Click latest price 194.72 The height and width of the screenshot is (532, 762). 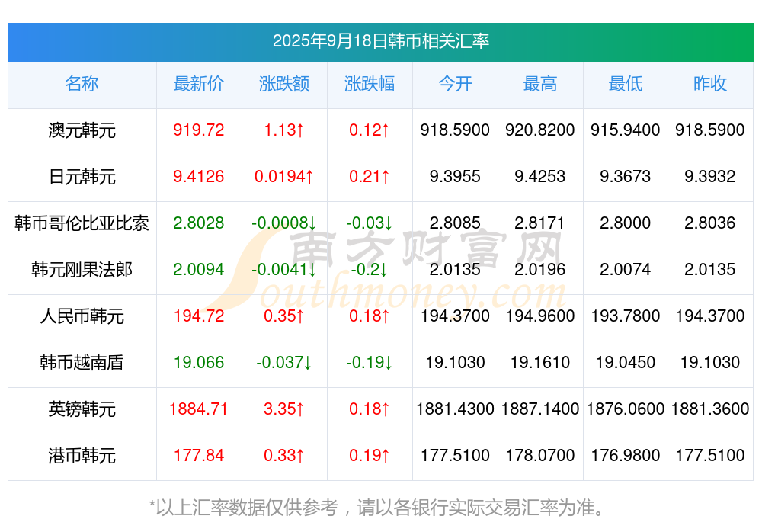click(199, 316)
